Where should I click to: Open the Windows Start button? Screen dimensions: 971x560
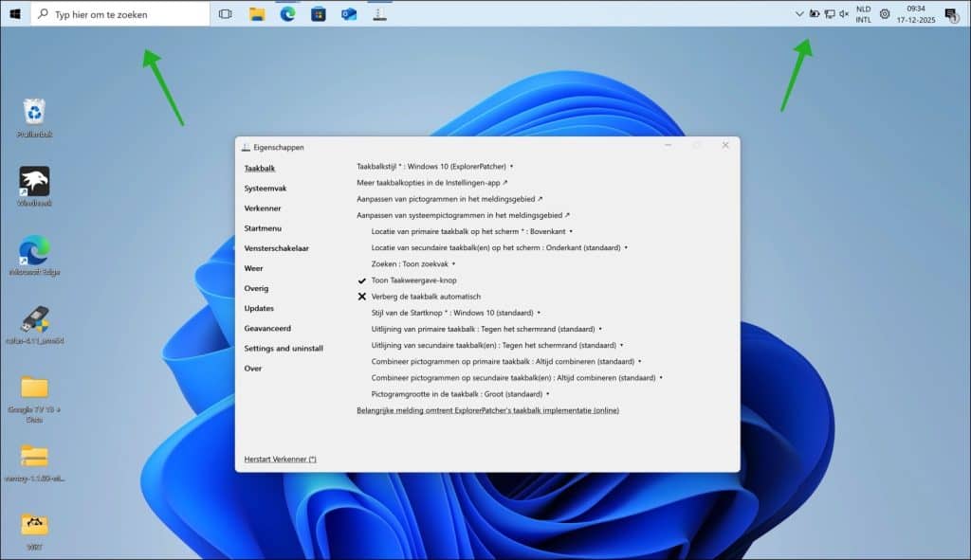15,14
